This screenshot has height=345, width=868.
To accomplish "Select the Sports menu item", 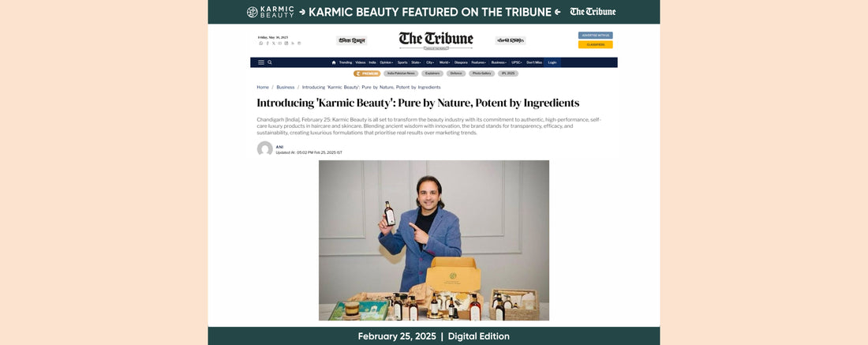I will [402, 62].
